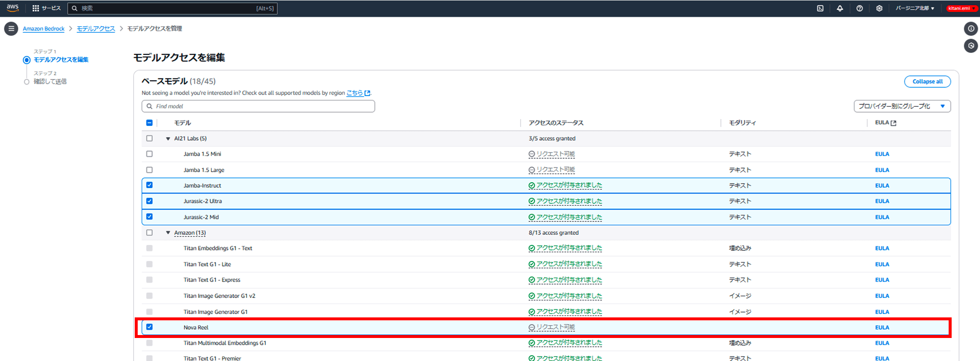
Task: Uncheck the Jamba-Instruct checkbox
Action: point(149,185)
